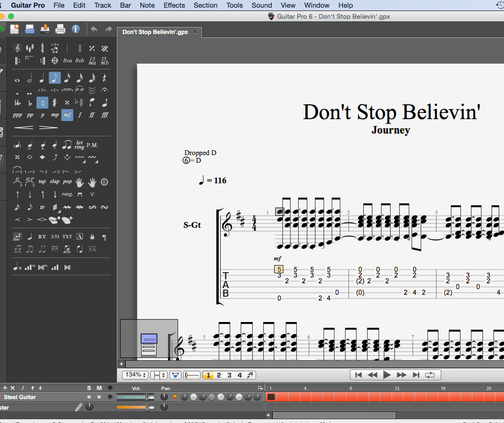Apply rasgueado (rasg.) effect
The height and width of the screenshot is (423, 504).
67,194
